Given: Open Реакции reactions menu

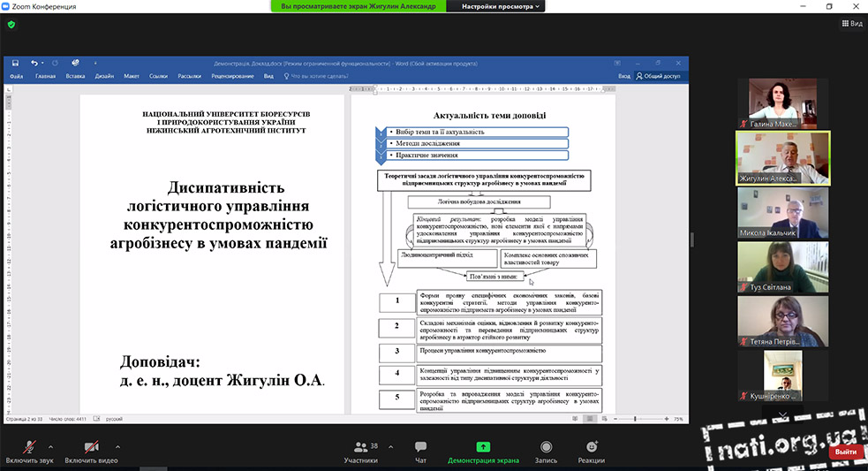Looking at the screenshot, I should point(592,452).
